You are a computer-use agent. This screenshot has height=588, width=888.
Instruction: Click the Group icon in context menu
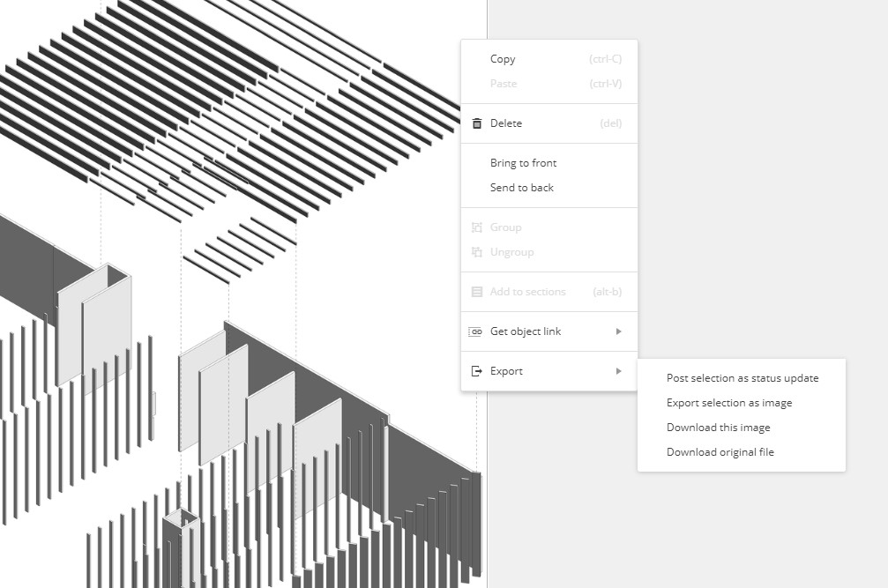pos(477,227)
